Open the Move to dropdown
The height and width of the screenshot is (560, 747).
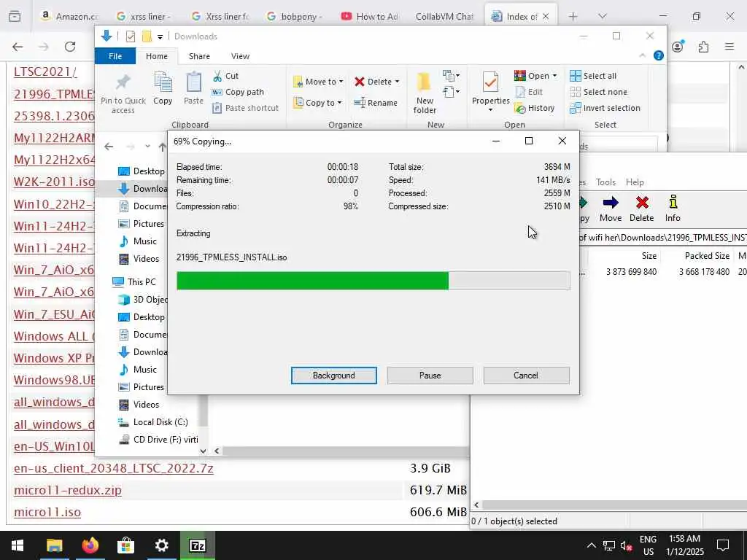pos(318,82)
